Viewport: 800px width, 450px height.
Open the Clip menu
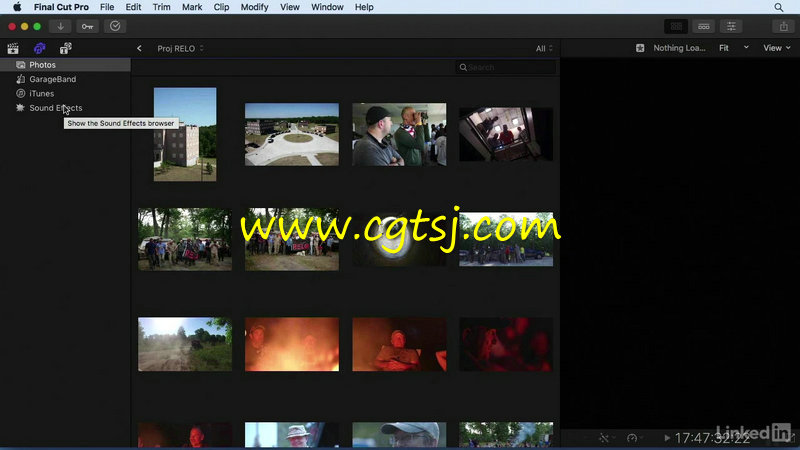click(221, 7)
